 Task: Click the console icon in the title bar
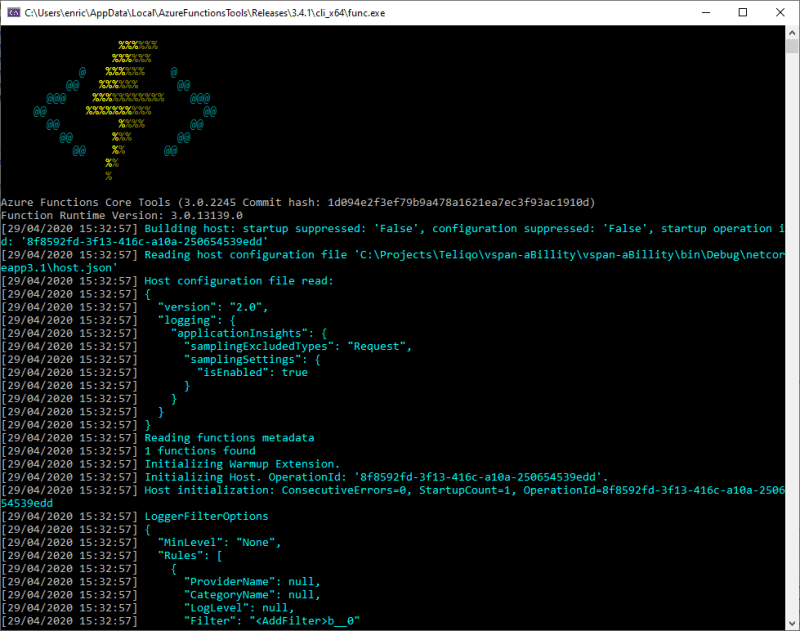13,13
